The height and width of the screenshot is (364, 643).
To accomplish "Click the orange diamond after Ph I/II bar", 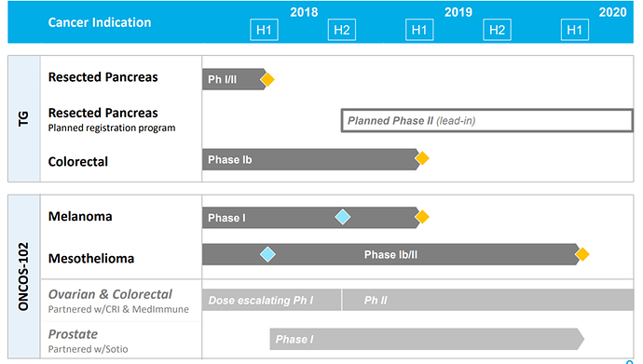I will [x=267, y=79].
